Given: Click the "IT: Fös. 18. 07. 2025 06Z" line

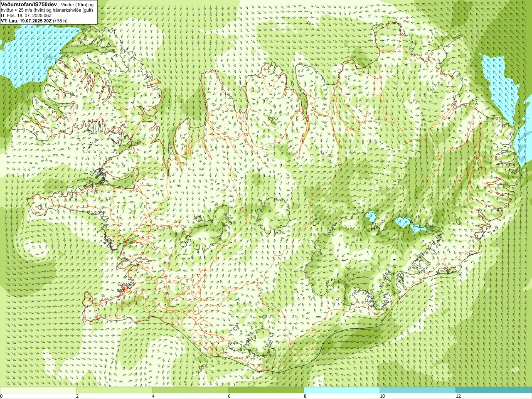Looking at the screenshot, I should point(26,15).
